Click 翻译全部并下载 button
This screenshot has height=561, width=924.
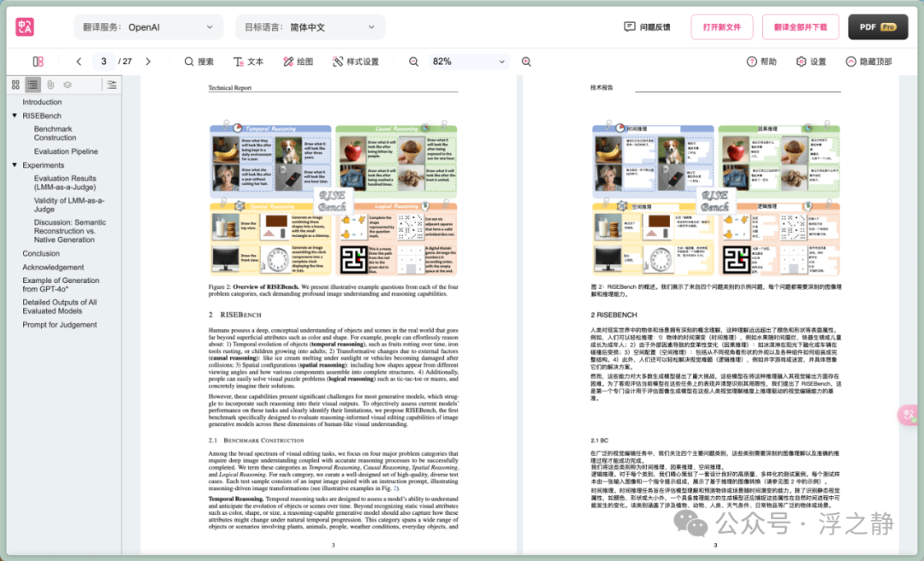(800, 27)
